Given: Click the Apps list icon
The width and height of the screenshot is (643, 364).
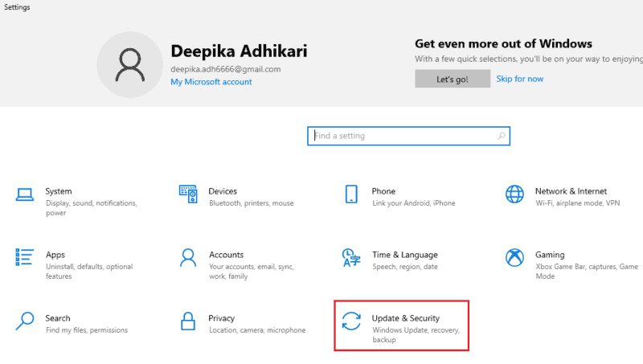Looking at the screenshot, I should pyautogui.click(x=25, y=257).
